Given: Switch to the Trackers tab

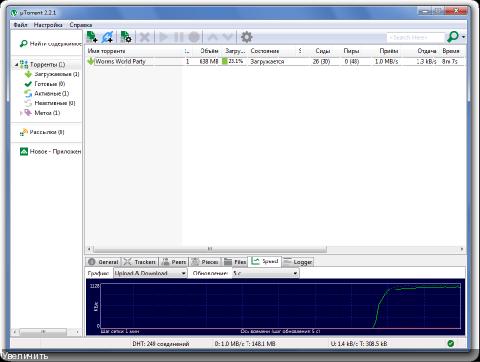Looking at the screenshot, I should (x=140, y=262).
